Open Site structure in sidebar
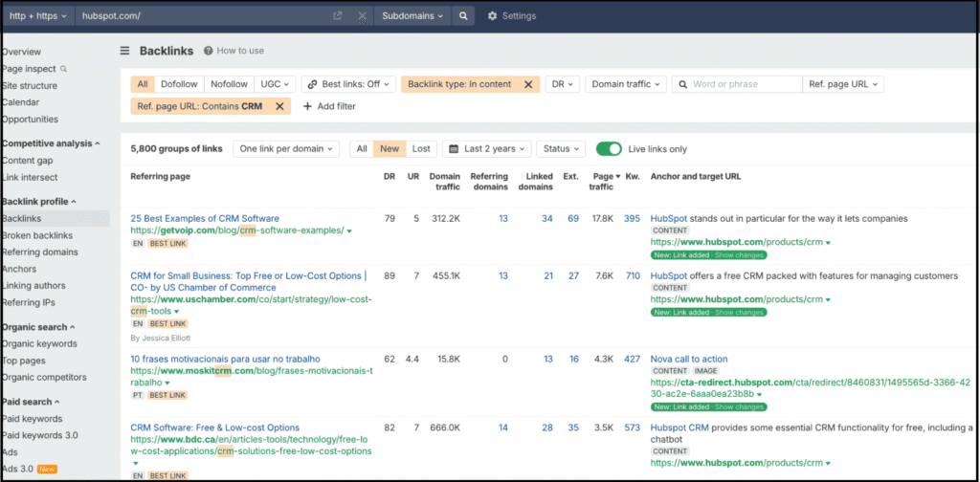980x482 pixels. (30, 85)
